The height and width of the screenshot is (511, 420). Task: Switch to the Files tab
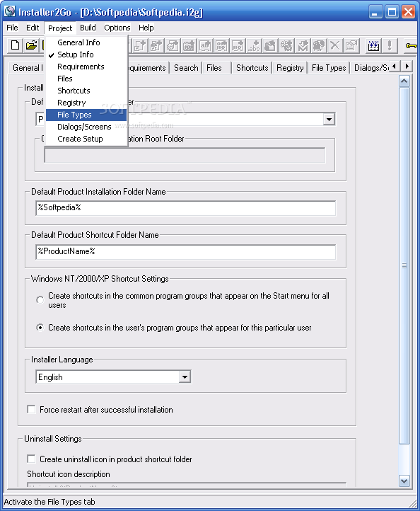(x=216, y=68)
